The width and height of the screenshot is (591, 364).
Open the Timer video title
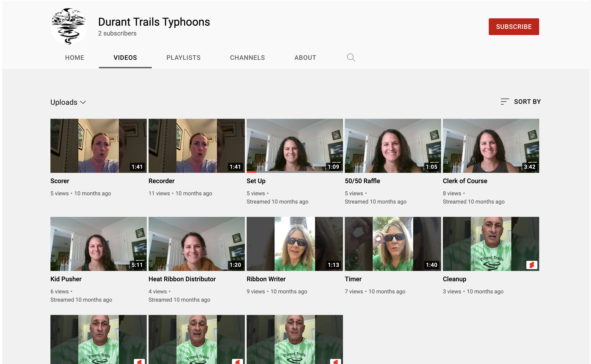(x=353, y=279)
